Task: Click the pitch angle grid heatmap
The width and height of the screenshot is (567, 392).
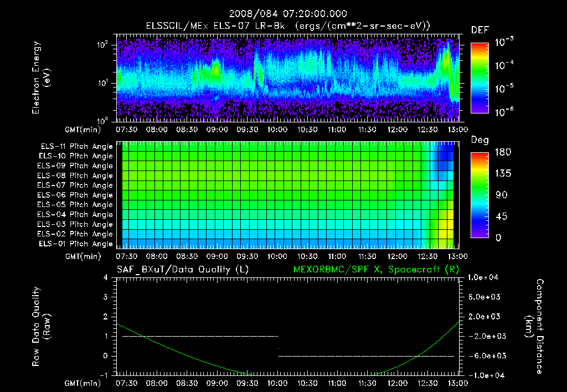Action: [x=288, y=195]
